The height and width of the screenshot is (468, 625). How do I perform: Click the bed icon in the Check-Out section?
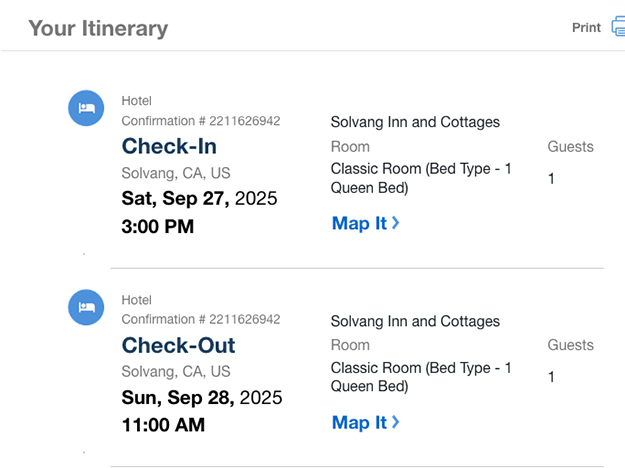coord(86,308)
